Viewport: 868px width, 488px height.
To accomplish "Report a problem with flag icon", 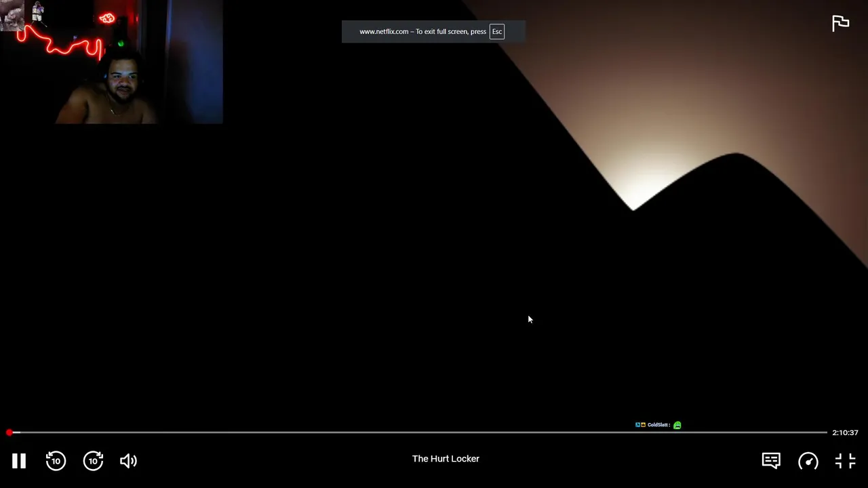I will point(841,23).
